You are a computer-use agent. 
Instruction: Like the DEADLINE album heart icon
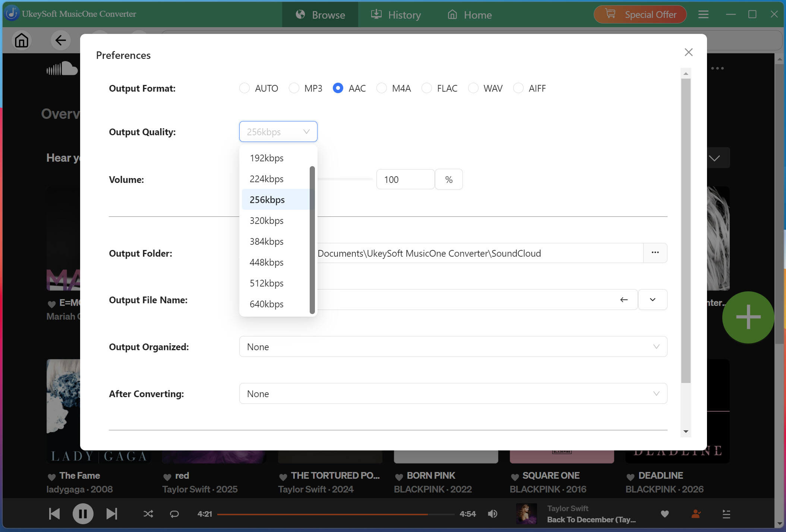(x=630, y=476)
